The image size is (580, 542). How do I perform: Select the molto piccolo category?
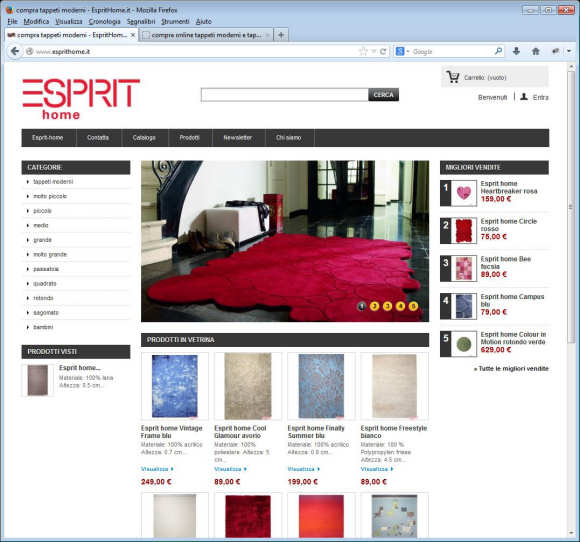click(50, 196)
